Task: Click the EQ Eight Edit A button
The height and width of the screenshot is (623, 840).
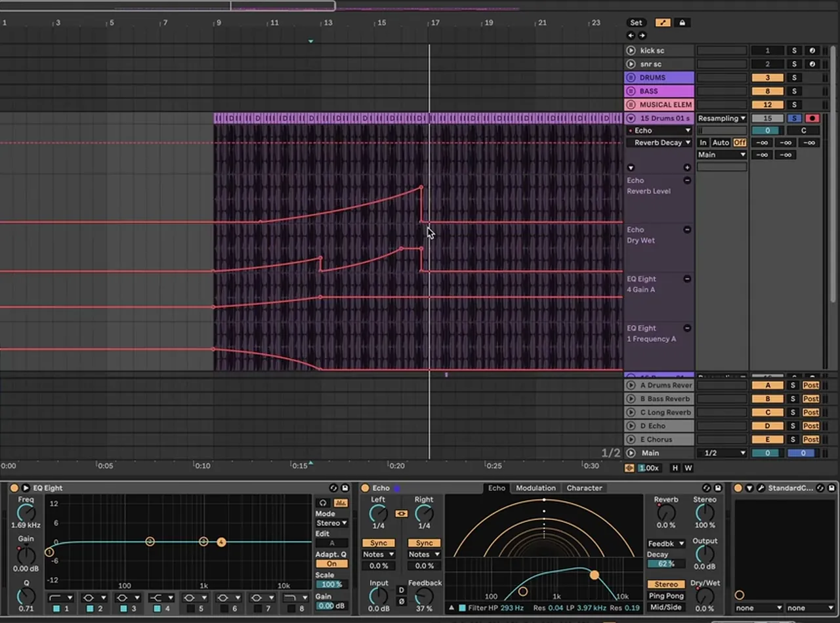Action: [x=331, y=544]
